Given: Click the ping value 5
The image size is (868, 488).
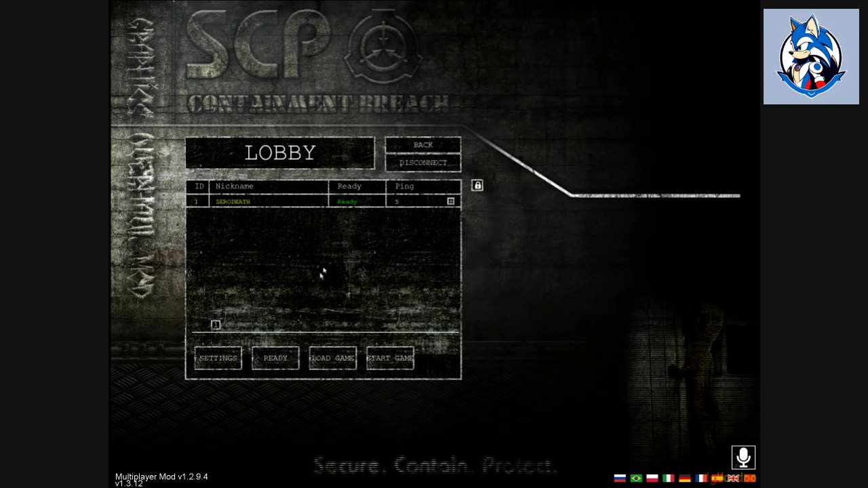Looking at the screenshot, I should click(397, 202).
